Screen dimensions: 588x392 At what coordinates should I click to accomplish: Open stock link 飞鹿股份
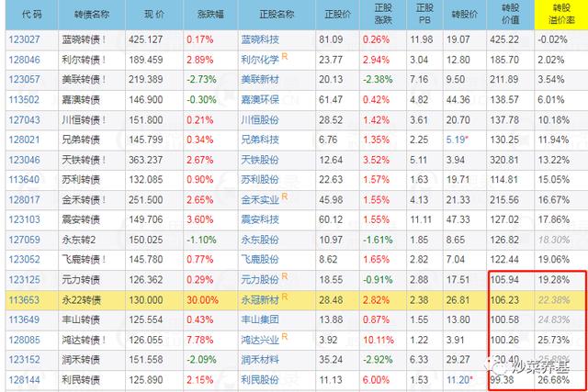pyautogui.click(x=260, y=259)
